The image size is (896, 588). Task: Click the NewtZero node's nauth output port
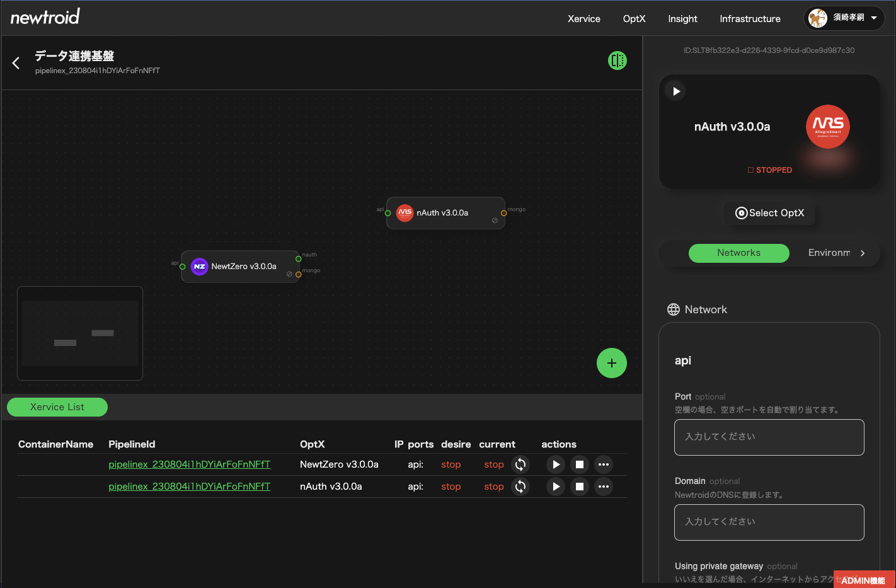coord(299,259)
